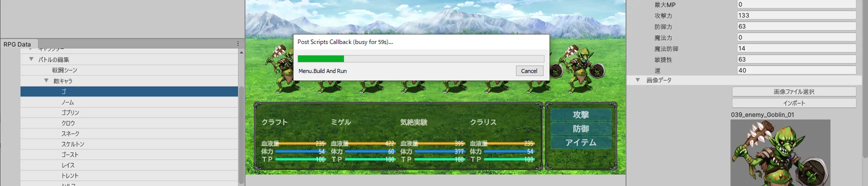This screenshot has height=186, width=868.
Task: Click the RPG Data list scrollbar thumb
Action: tap(241, 135)
